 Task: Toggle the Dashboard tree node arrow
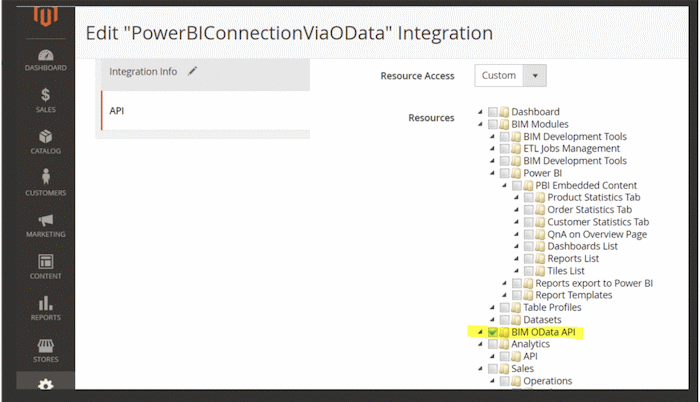click(480, 112)
